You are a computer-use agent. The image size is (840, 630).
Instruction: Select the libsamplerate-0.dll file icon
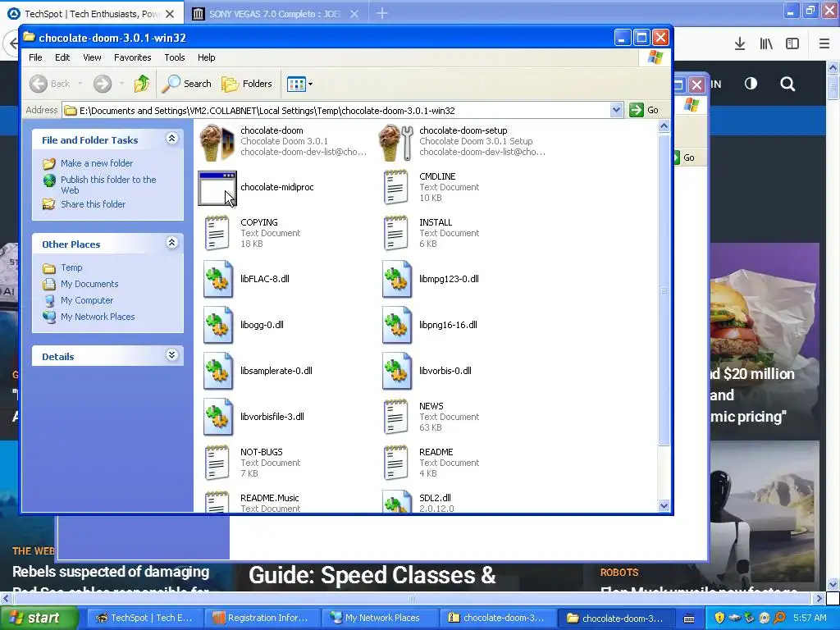pos(218,372)
